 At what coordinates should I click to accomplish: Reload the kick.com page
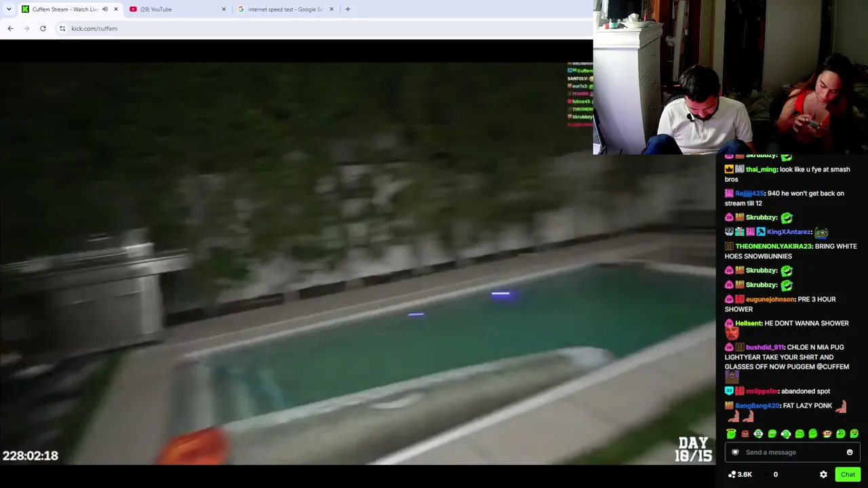coord(43,28)
